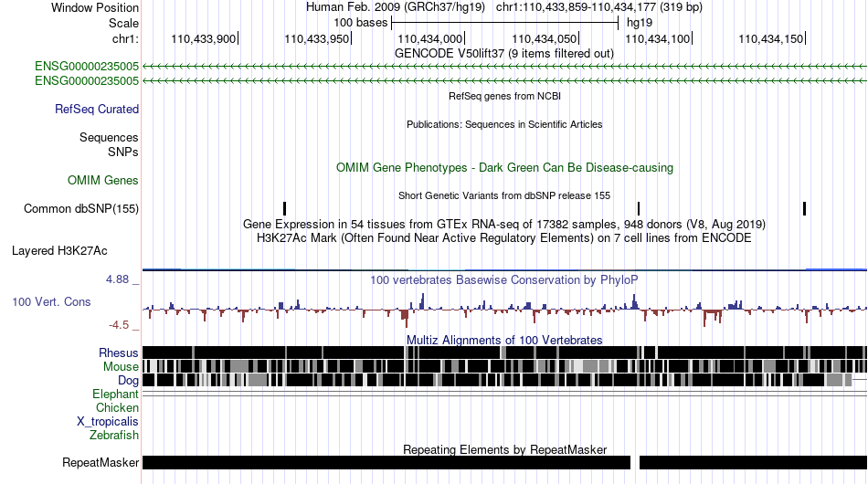Viewport: 868px width, 484px height.
Task: Click Short Genetic Variants from dbSNP title
Action: 504,195
